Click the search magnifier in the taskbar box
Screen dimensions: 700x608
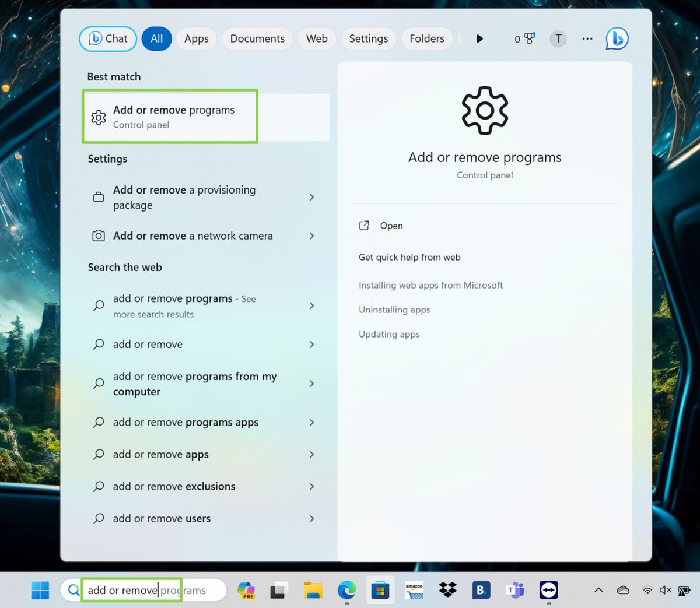tap(73, 590)
